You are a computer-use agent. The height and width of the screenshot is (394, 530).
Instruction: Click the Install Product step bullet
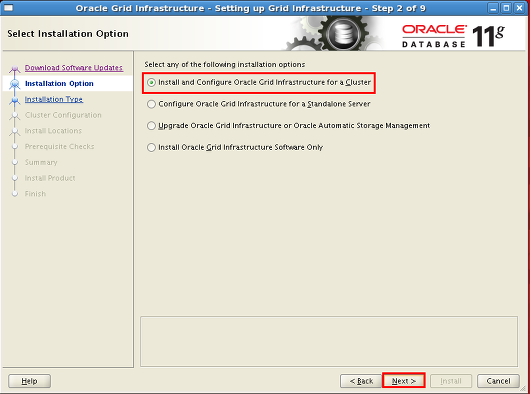click(x=15, y=178)
